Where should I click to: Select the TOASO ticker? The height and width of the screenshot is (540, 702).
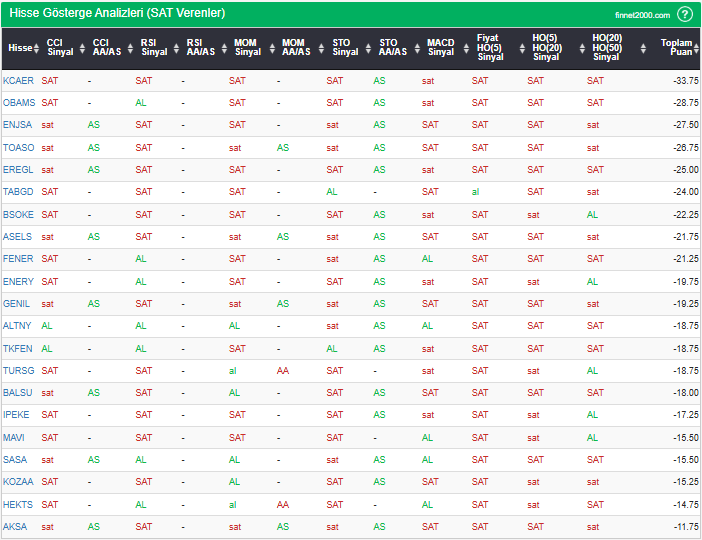point(18,147)
